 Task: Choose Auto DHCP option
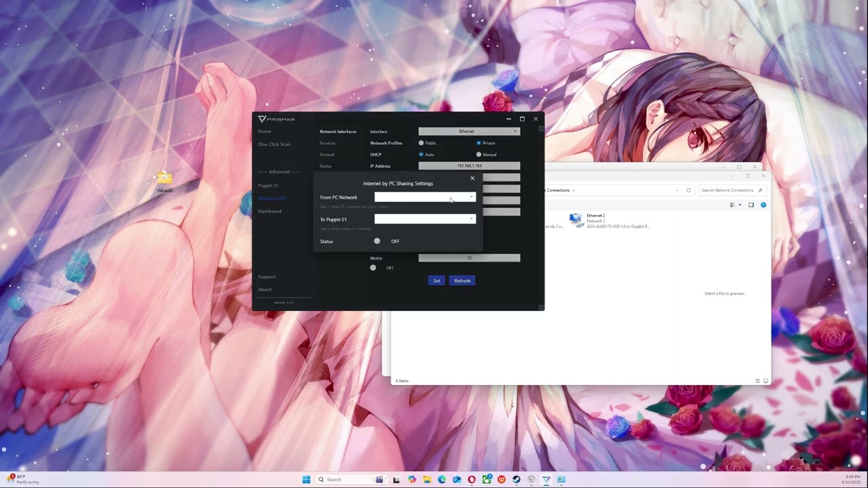pos(427,155)
